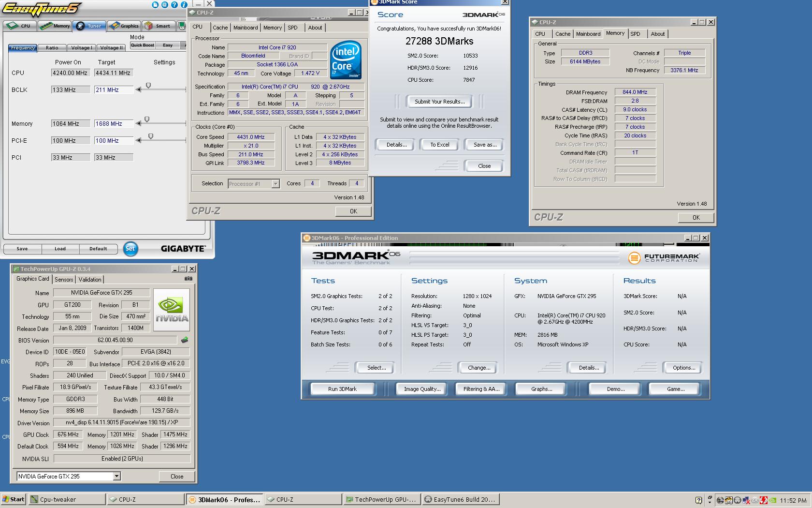This screenshot has height=508, width=812.
Task: Click the Memory decrease arrow
Action: [x=139, y=123]
